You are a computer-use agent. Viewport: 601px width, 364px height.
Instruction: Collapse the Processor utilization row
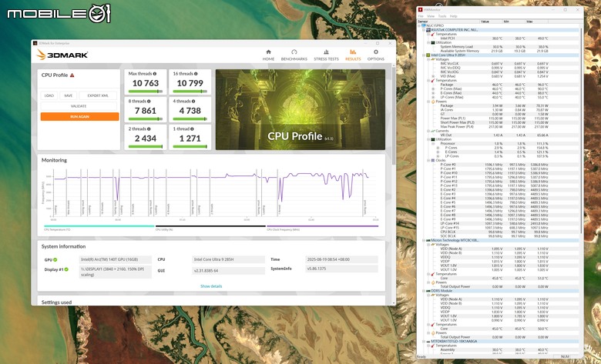click(434, 144)
